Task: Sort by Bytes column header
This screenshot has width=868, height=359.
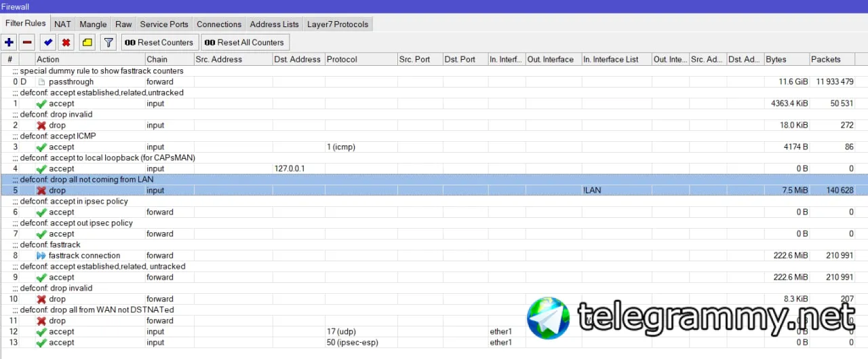Action: click(787, 59)
